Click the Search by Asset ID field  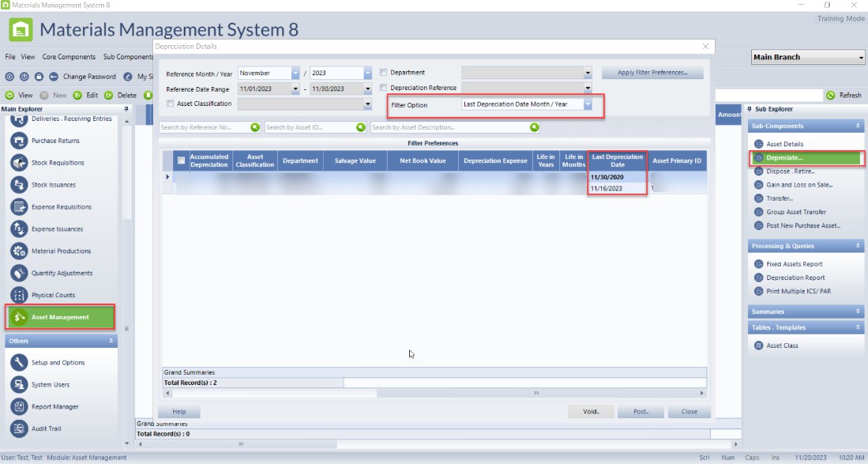coord(310,127)
